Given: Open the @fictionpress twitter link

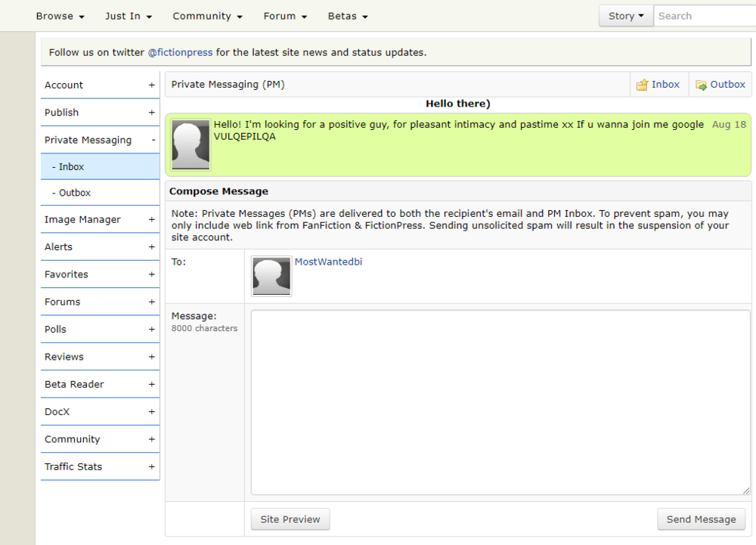Looking at the screenshot, I should [180, 52].
